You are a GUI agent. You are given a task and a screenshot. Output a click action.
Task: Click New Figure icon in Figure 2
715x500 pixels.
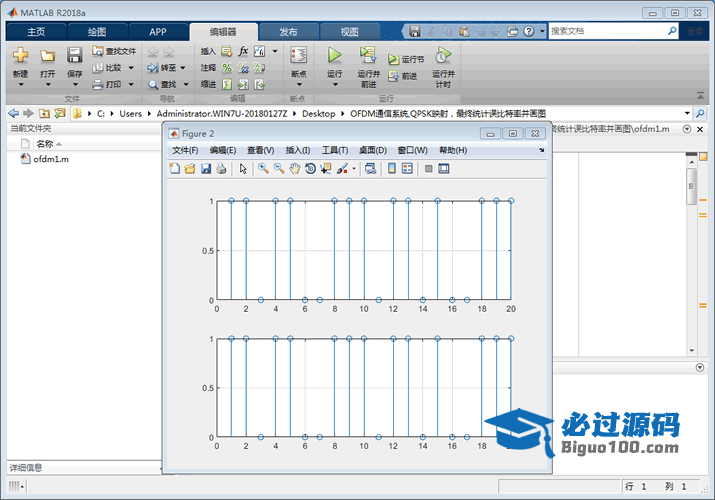[x=175, y=169]
